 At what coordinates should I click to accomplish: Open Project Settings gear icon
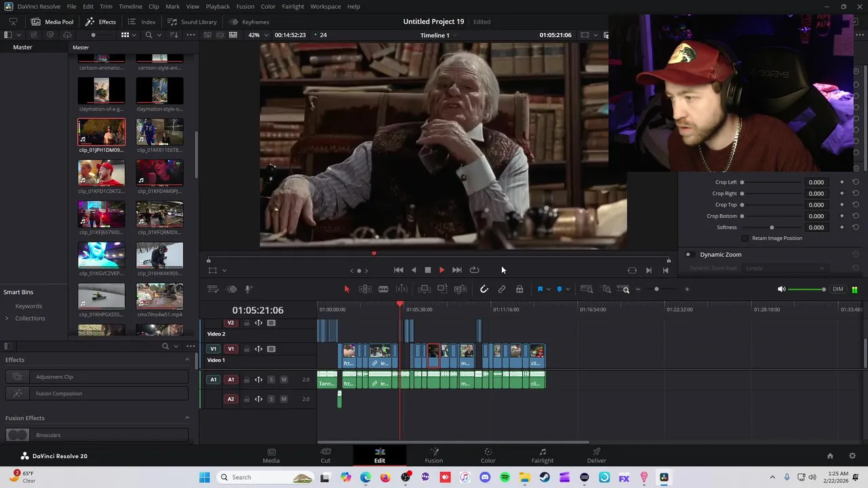852,456
